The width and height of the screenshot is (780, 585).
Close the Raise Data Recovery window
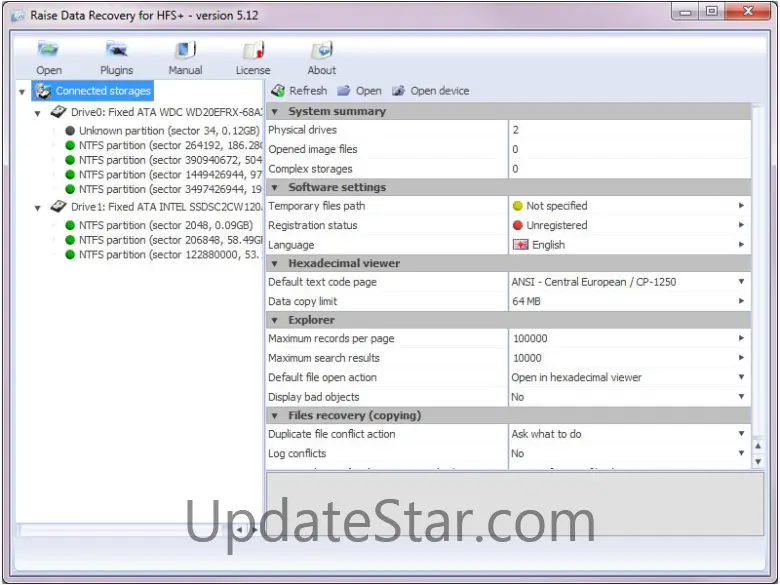[748, 12]
